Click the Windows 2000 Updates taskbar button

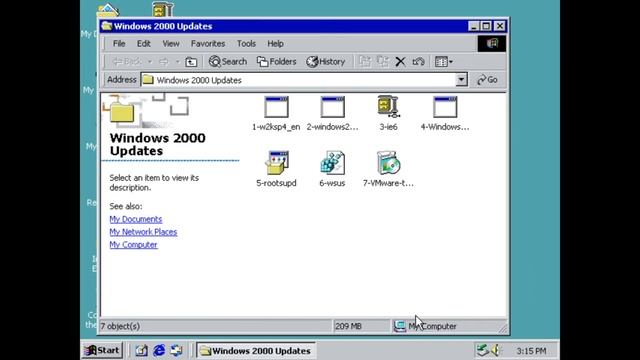[x=256, y=351]
